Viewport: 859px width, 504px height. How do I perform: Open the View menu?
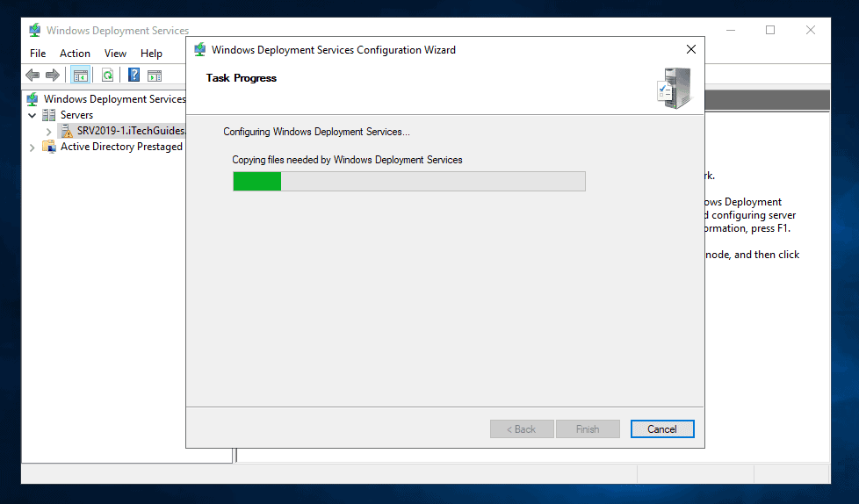click(115, 54)
